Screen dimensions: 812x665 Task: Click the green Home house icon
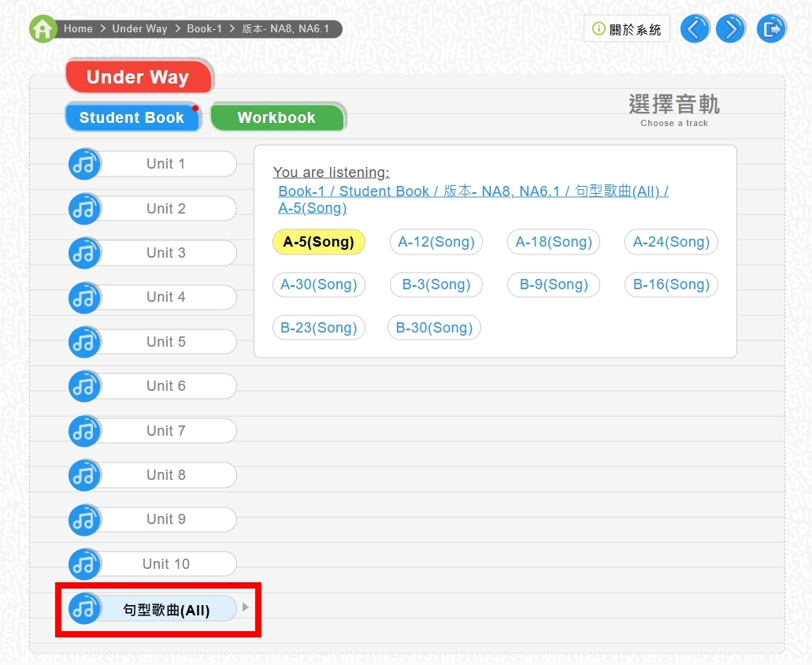tap(43, 28)
